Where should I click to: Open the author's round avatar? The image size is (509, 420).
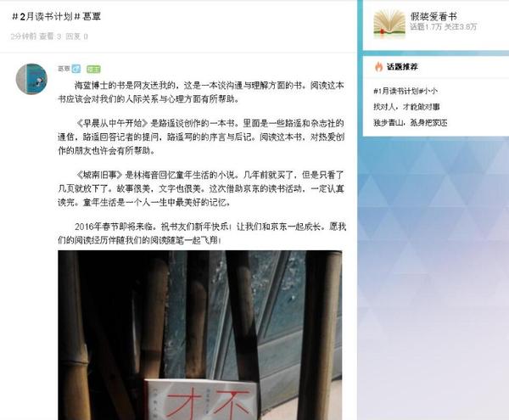(x=31, y=79)
